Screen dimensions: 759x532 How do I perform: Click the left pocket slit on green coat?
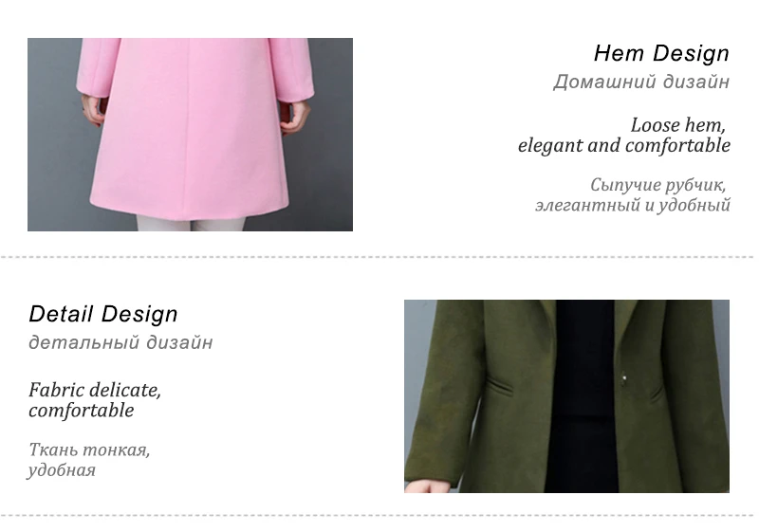[x=500, y=388]
